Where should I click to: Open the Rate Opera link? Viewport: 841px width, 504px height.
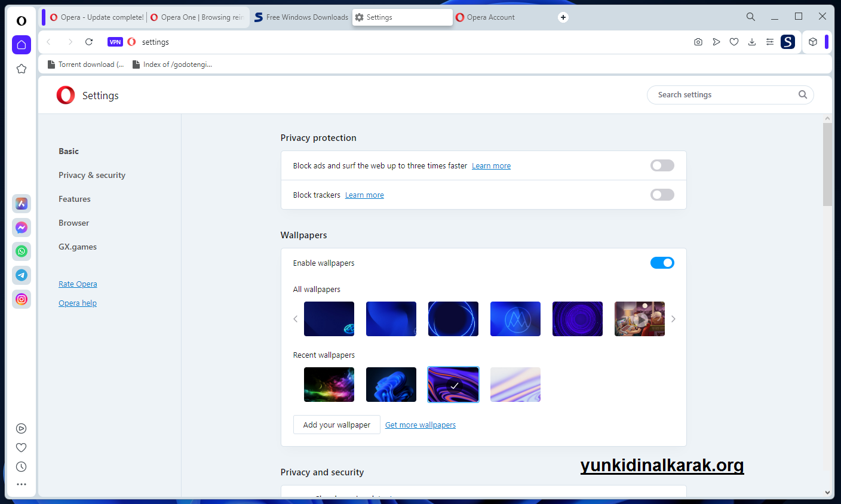78,284
